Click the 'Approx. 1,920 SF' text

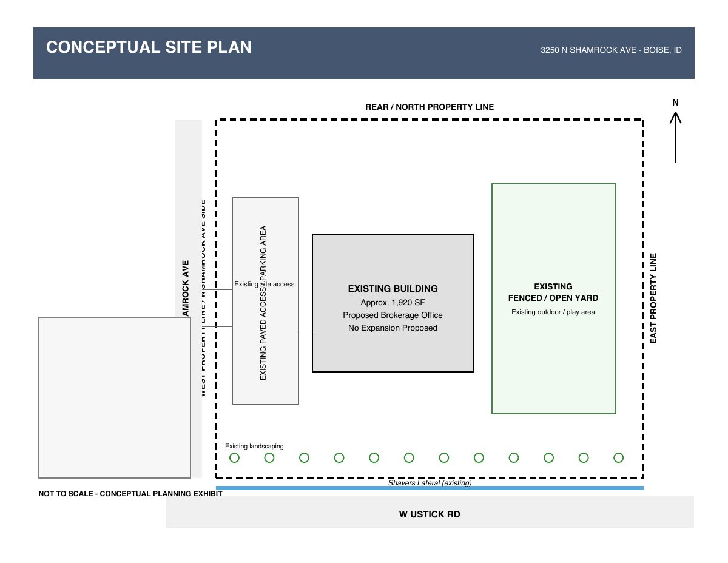click(393, 302)
